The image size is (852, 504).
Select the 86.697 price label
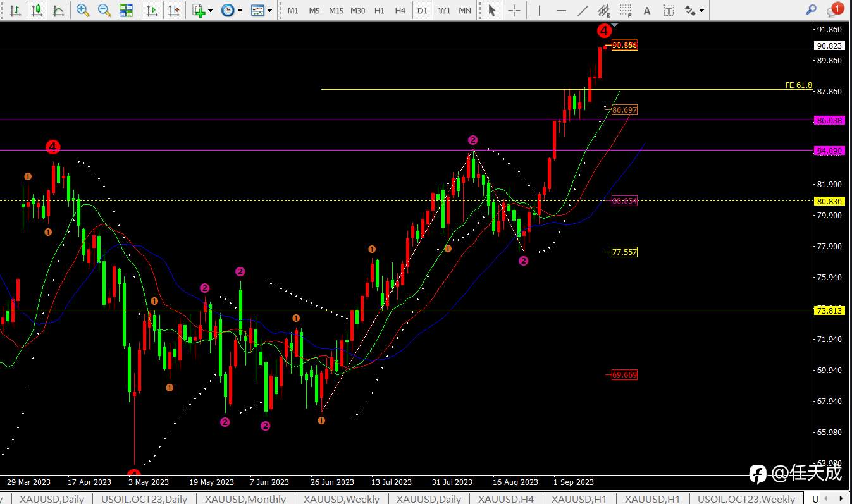[624, 110]
